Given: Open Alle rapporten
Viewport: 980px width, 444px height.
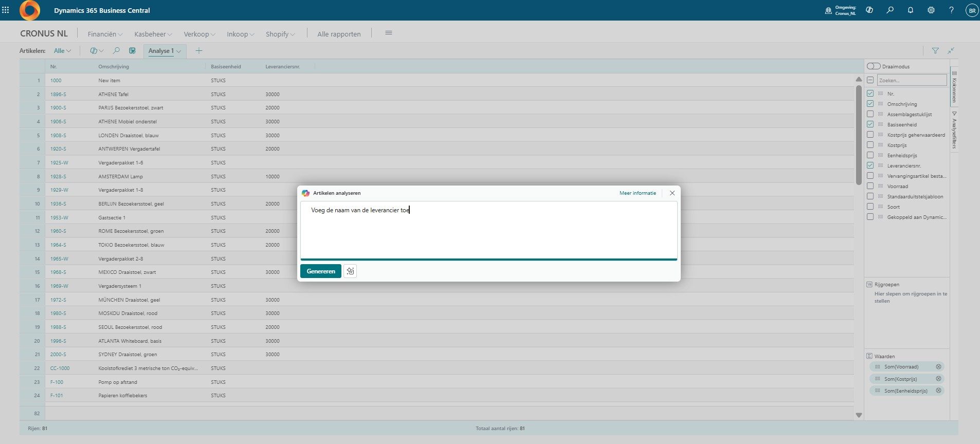Looking at the screenshot, I should [x=339, y=34].
